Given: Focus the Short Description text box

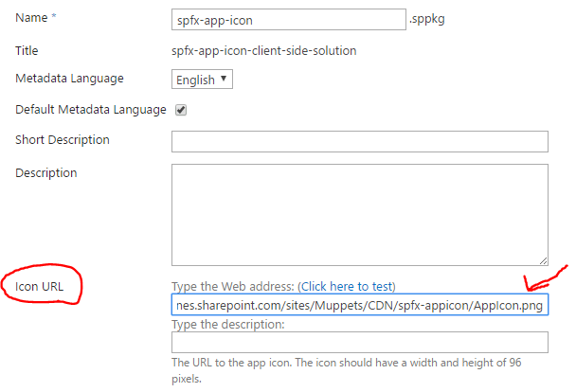Looking at the screenshot, I should pos(359,141).
